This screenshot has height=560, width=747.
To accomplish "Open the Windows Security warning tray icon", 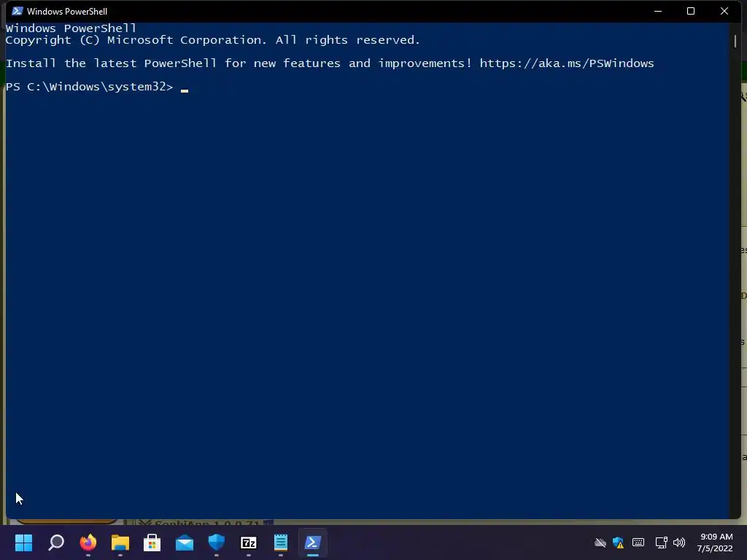I will tap(619, 542).
